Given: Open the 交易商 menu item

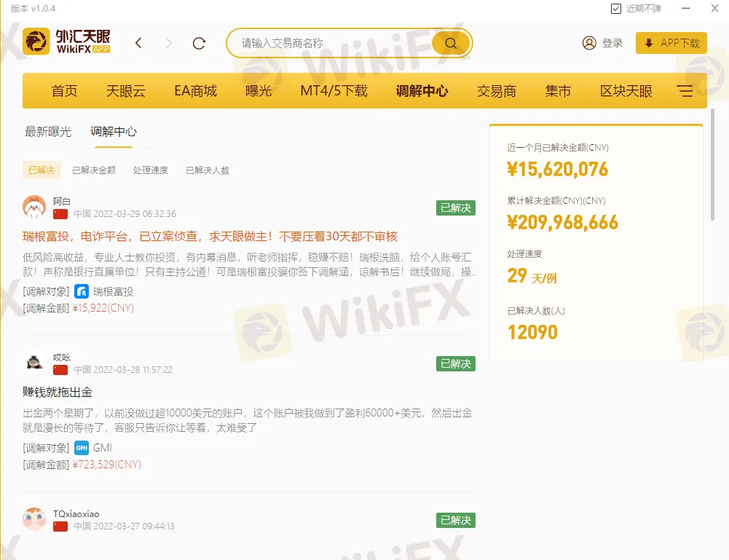Looking at the screenshot, I should [497, 91].
